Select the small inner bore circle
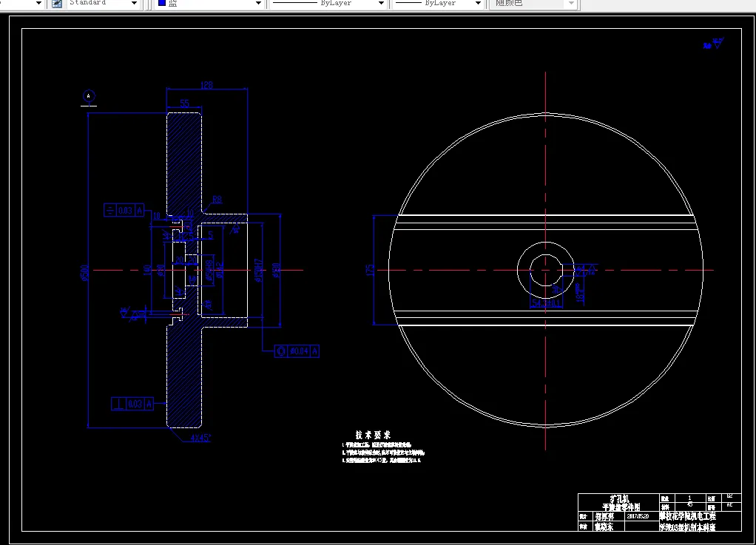The height and width of the screenshot is (545, 756). click(x=546, y=270)
